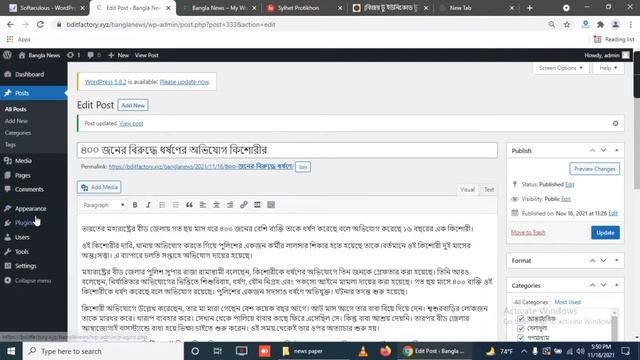Uncheck the গণমাধ্যম category checkbox
Screen dimensions: 640x360
pyautogui.click(x=520, y=338)
